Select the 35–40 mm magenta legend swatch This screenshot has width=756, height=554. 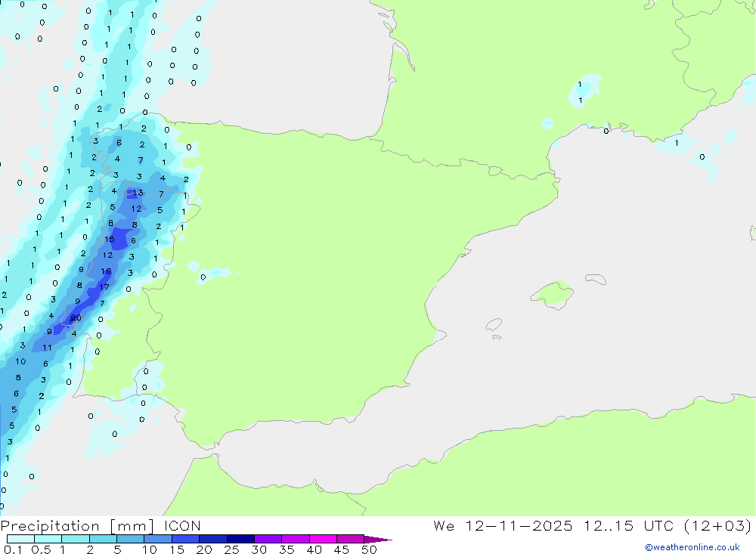[295, 539]
